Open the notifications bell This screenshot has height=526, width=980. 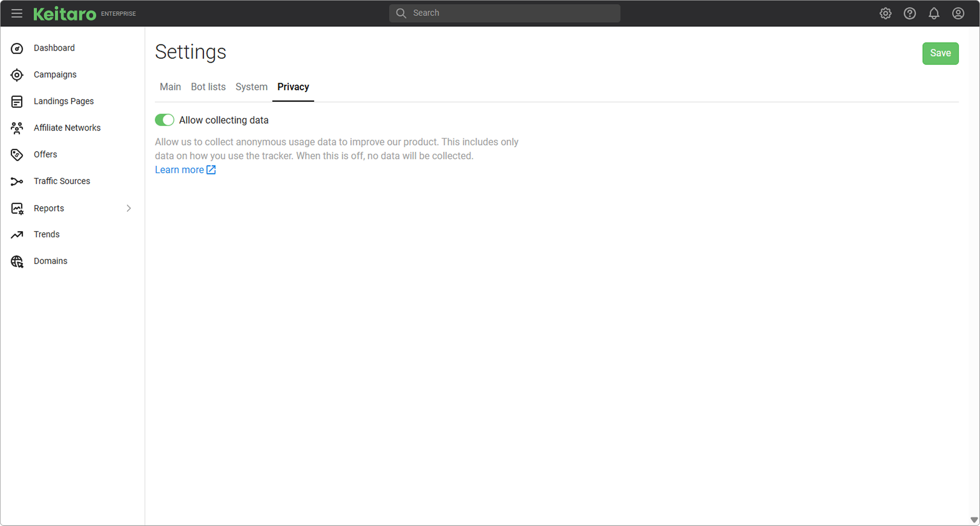934,13
